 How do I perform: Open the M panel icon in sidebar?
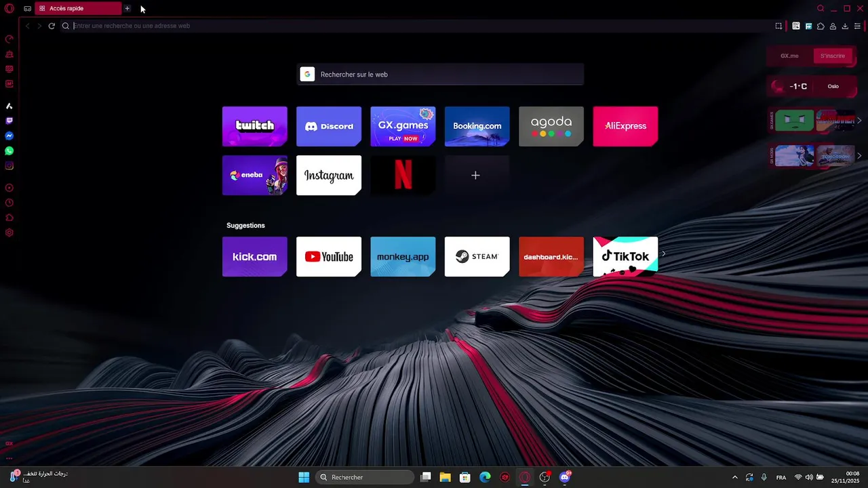(9, 84)
